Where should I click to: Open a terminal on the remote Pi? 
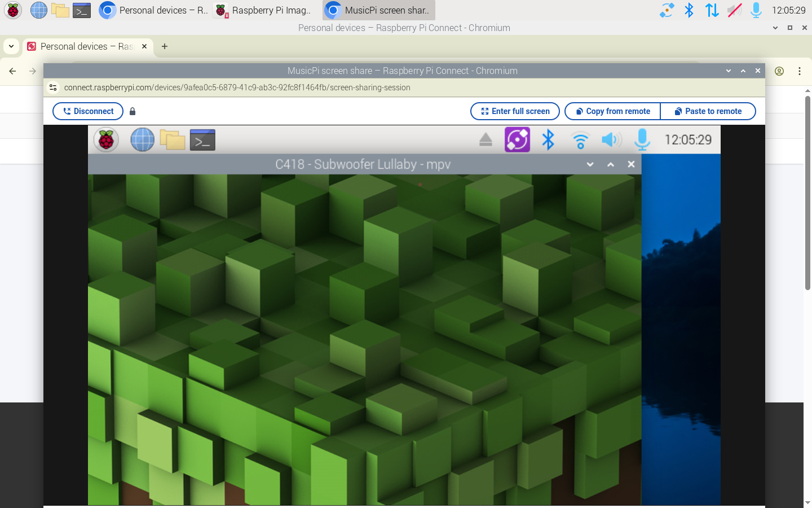[x=202, y=139]
